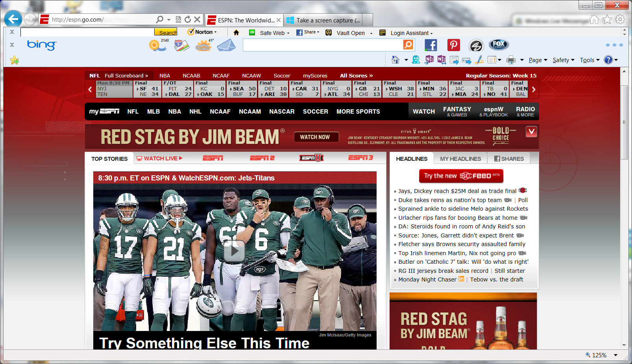
Task: Open the mail envelope icon in Bing bar
Action: click(x=226, y=46)
